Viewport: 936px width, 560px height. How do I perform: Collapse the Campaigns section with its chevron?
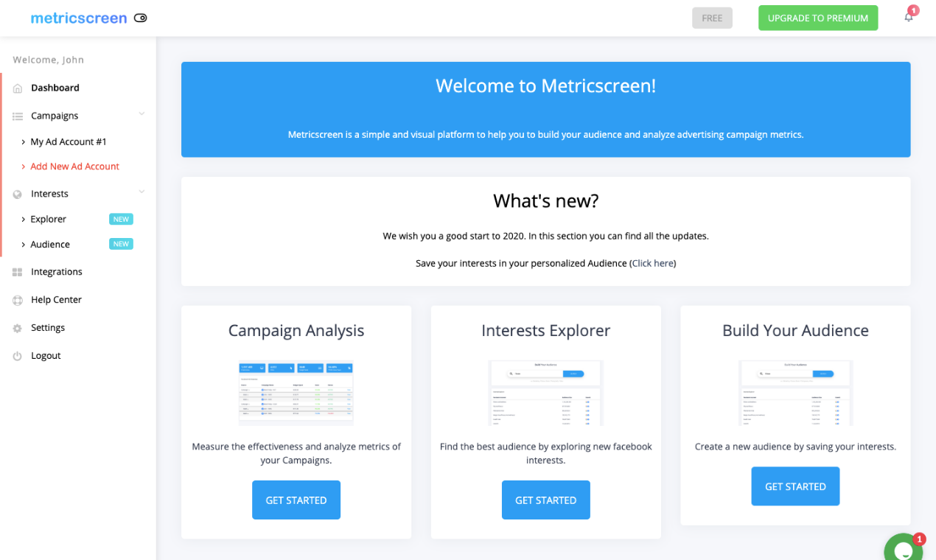tap(140, 115)
